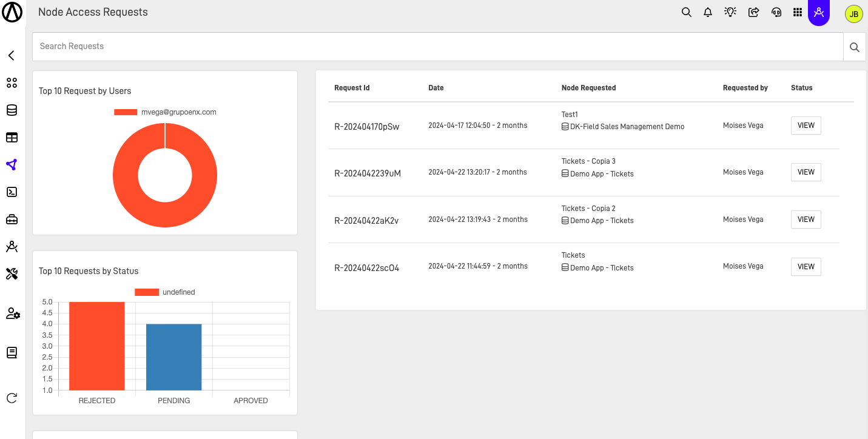The height and width of the screenshot is (439, 868).
Task: Click Moises Vega in the Test1 row
Action: pos(743,126)
